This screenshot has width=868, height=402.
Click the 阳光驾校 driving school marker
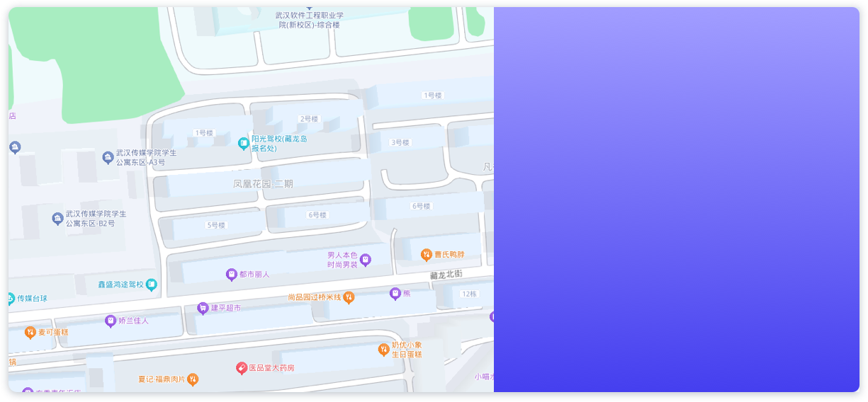pos(243,144)
